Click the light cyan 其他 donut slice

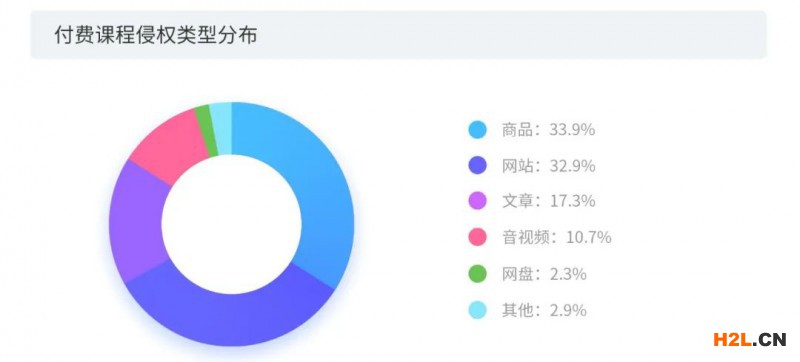click(222, 128)
